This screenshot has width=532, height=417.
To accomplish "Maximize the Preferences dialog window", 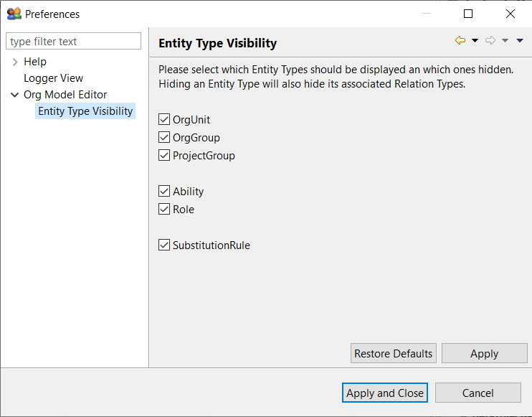I will (468, 14).
